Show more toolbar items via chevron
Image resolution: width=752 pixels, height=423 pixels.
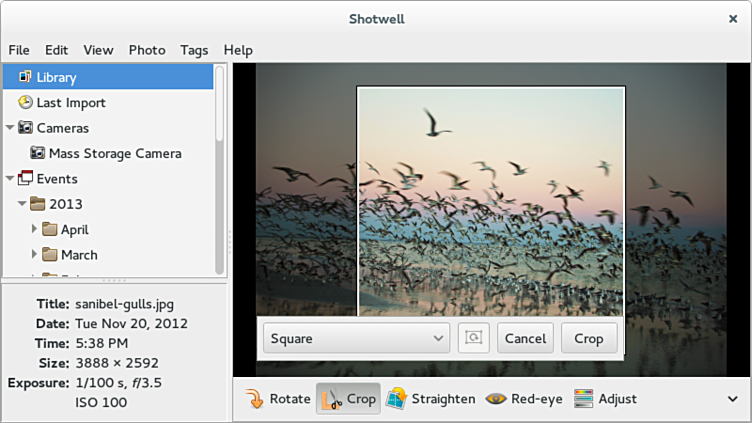click(x=733, y=399)
